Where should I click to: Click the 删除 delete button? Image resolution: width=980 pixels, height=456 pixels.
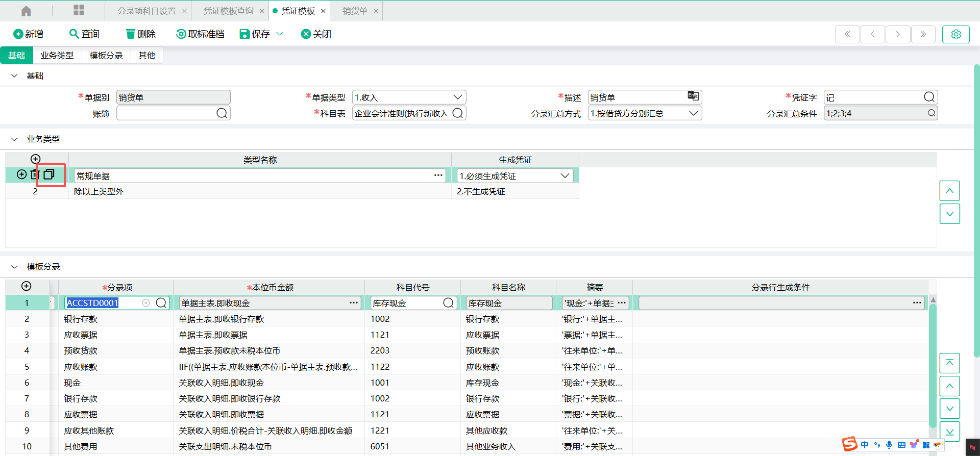[x=141, y=34]
